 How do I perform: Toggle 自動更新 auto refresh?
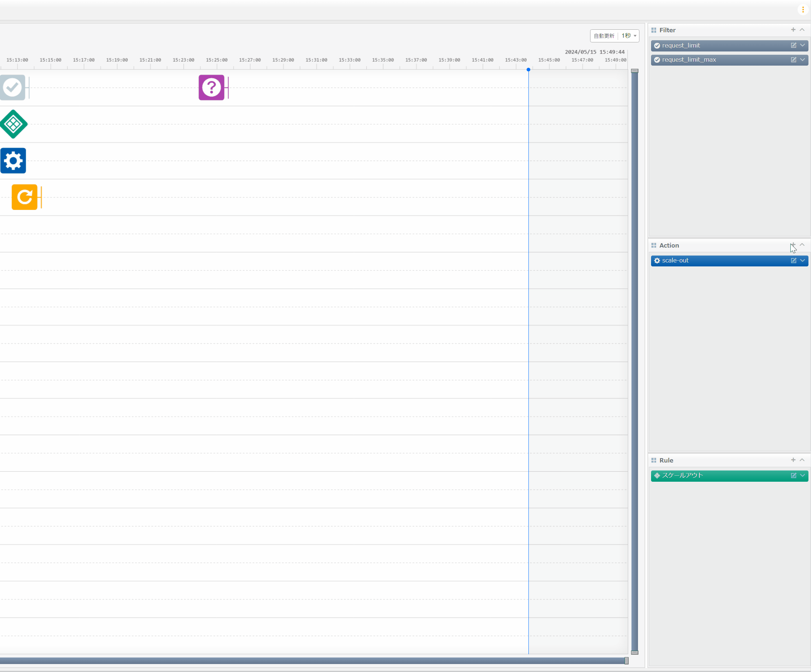[x=604, y=36]
